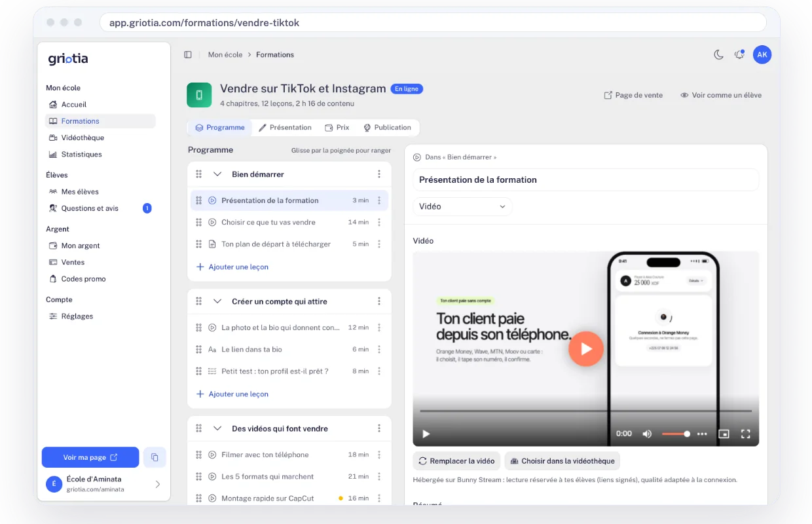
Task: Click Remplacer la vidéo button
Action: coord(456,461)
